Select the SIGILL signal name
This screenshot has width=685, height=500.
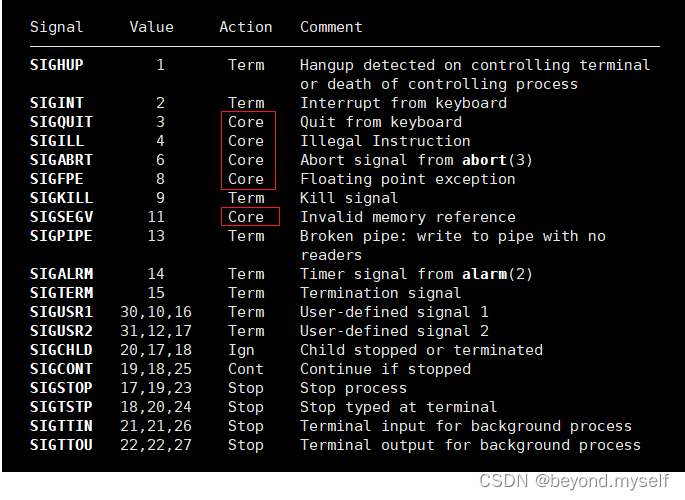(x=56, y=141)
